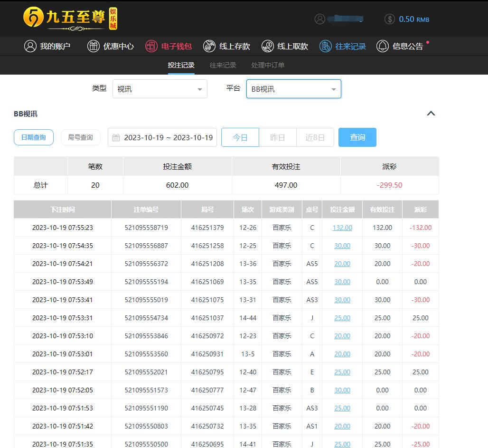
Task: Click bet number 521095558719
Action: pos(146,228)
